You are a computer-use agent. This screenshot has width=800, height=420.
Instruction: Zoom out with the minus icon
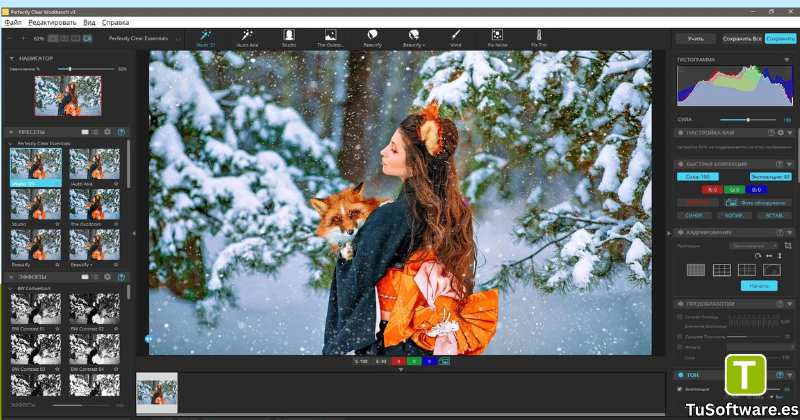click(x=9, y=38)
